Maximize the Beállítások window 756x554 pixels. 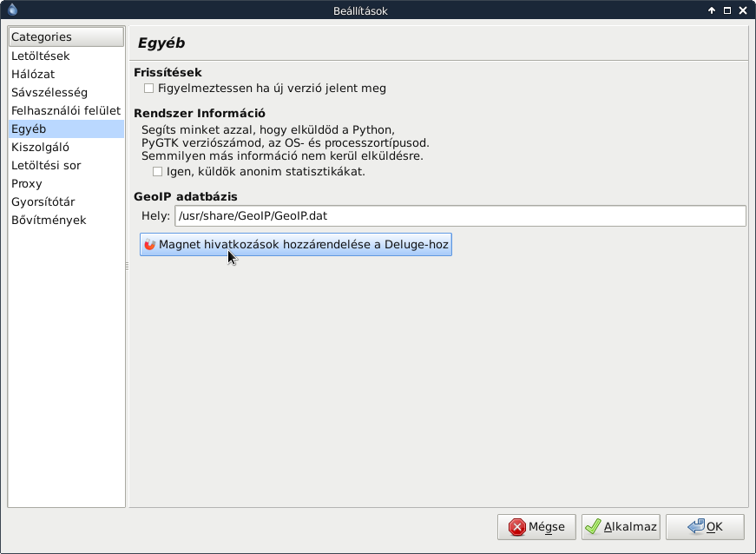point(727,10)
